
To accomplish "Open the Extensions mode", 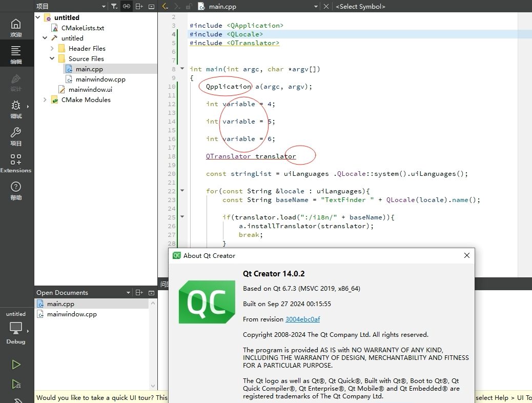I will [x=16, y=164].
